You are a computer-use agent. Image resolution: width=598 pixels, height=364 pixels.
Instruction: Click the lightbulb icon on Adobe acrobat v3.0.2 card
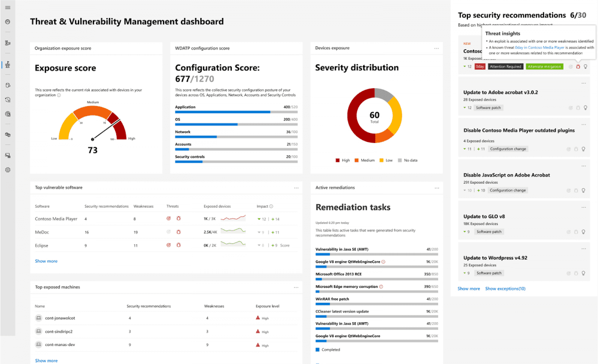coord(586,108)
